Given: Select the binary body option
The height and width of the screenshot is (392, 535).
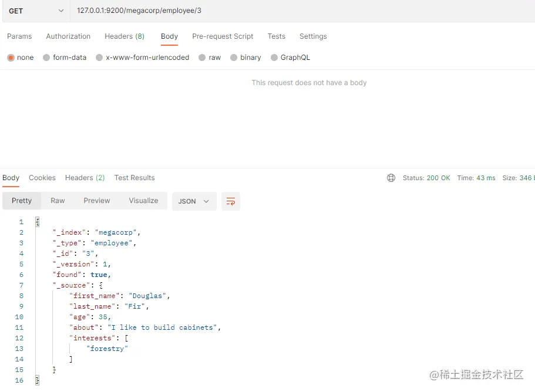Looking at the screenshot, I should (245, 58).
